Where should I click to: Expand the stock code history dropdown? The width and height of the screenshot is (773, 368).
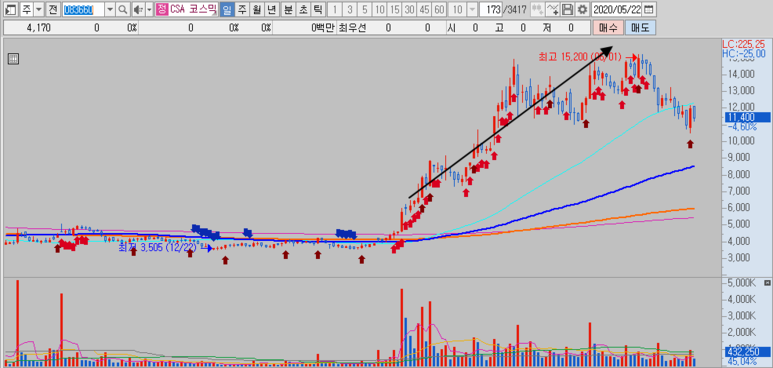tap(110, 9)
